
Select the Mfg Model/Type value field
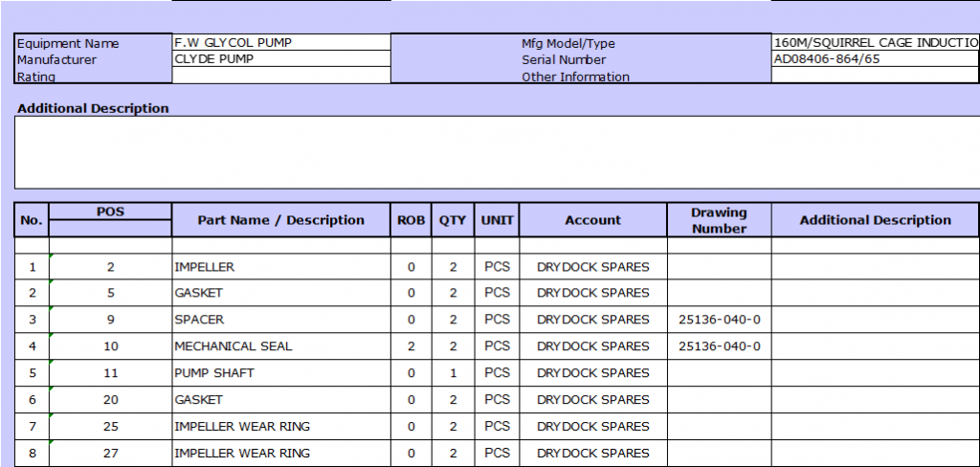[875, 43]
